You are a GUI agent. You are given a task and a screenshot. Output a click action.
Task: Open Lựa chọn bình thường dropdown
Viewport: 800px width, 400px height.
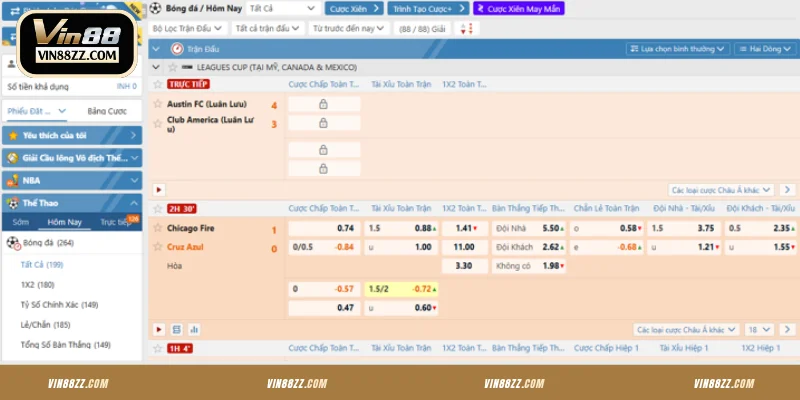[677, 49]
